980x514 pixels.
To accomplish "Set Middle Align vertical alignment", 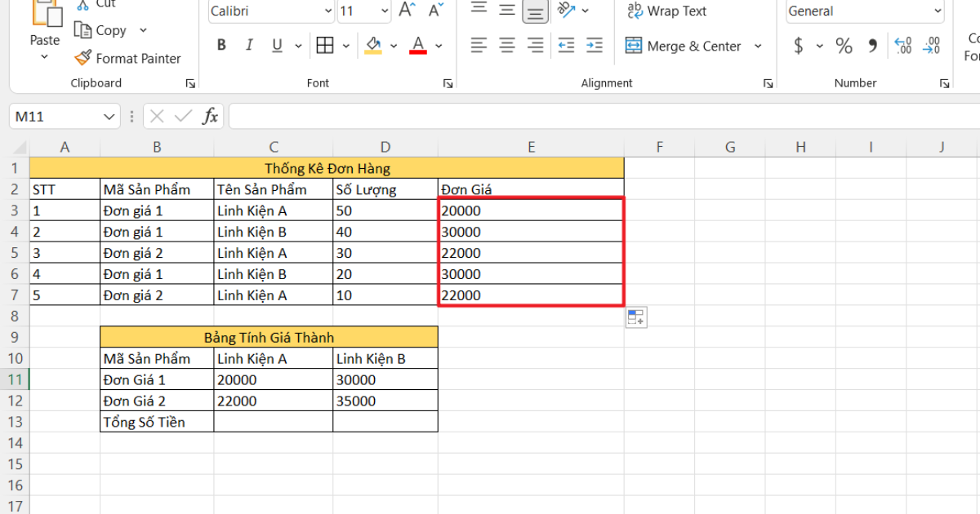I will pyautogui.click(x=507, y=10).
